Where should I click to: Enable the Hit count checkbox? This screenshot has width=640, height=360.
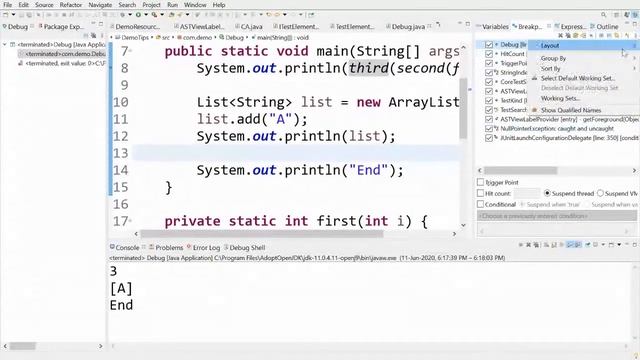point(480,193)
